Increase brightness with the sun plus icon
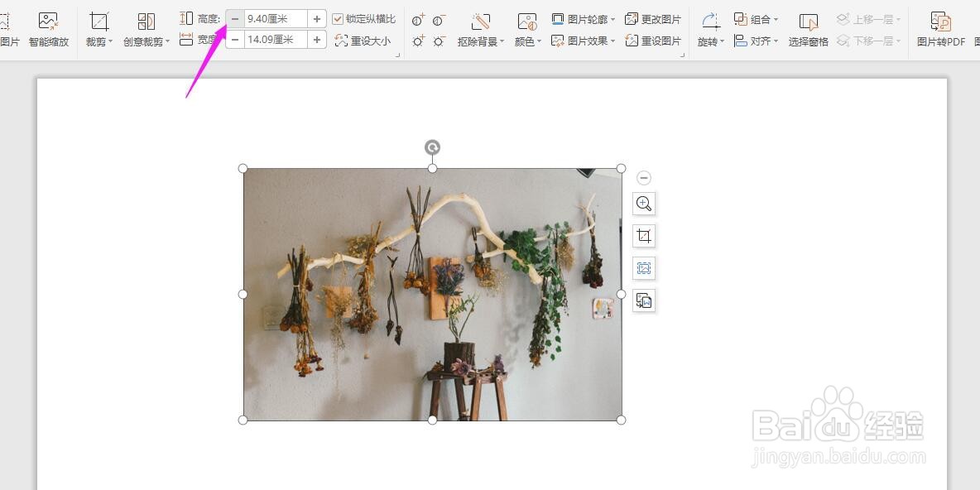Image resolution: width=980 pixels, height=490 pixels. [419, 41]
